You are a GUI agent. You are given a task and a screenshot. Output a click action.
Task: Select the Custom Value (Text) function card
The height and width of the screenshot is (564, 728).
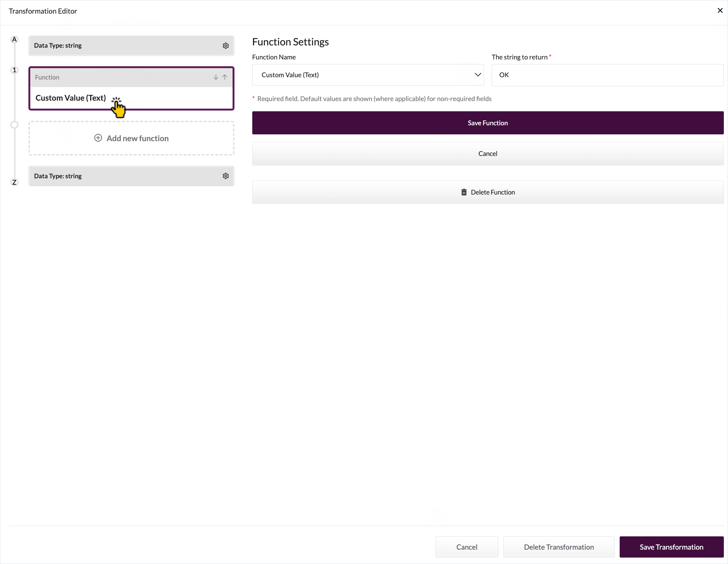(x=70, y=98)
